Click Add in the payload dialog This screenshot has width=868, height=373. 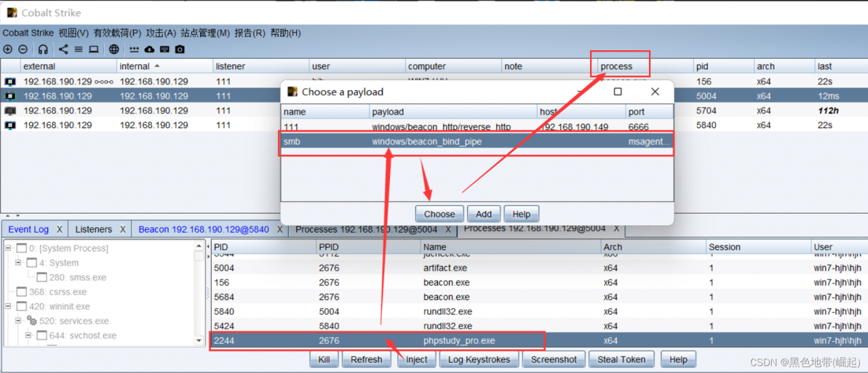coord(484,214)
